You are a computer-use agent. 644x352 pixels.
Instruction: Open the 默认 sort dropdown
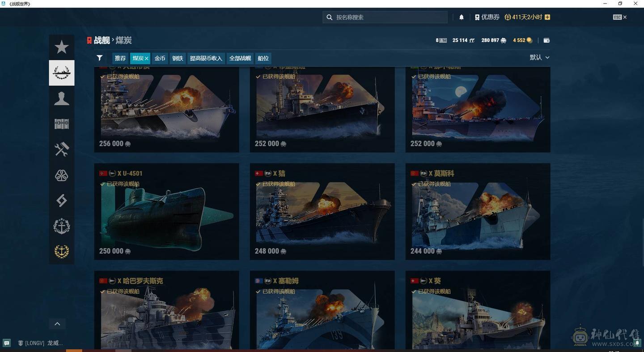[x=539, y=57]
